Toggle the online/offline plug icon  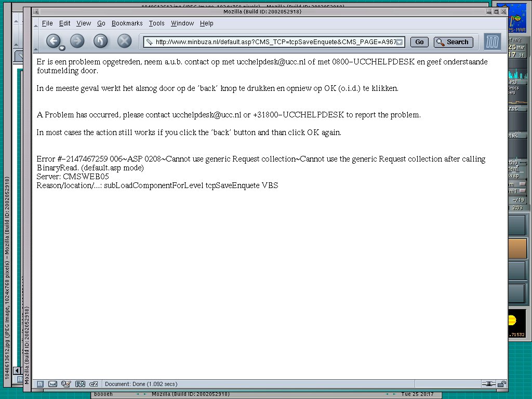pyautogui.click(x=488, y=384)
